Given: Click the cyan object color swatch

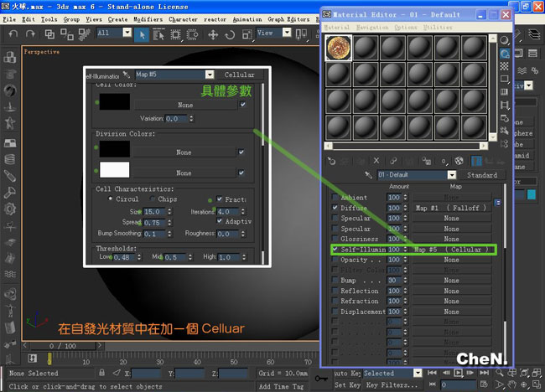Looking at the screenshot, I should point(531,194).
